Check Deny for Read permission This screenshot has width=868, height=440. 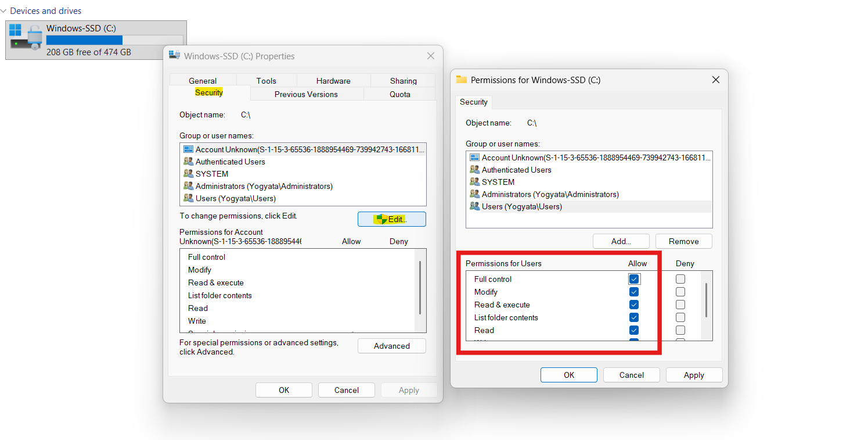[x=680, y=330]
